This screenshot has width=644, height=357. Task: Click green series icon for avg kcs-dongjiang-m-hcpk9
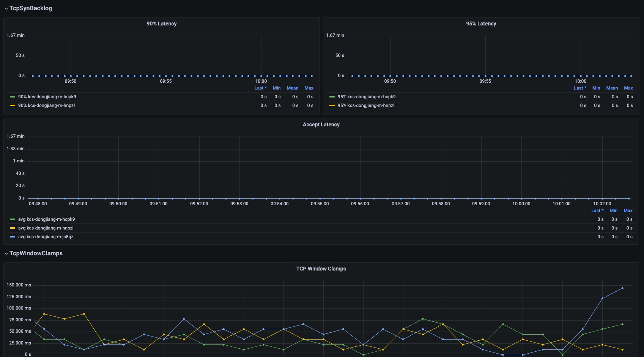point(13,219)
